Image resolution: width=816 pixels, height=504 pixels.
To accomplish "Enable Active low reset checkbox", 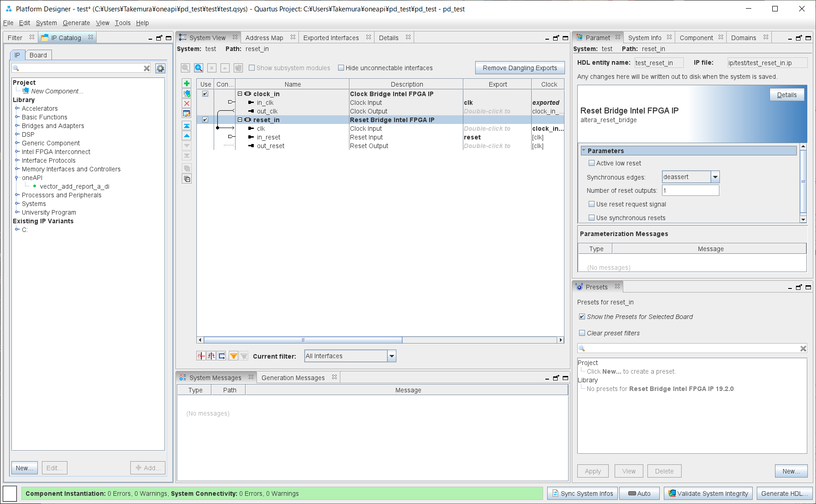I will click(x=591, y=163).
